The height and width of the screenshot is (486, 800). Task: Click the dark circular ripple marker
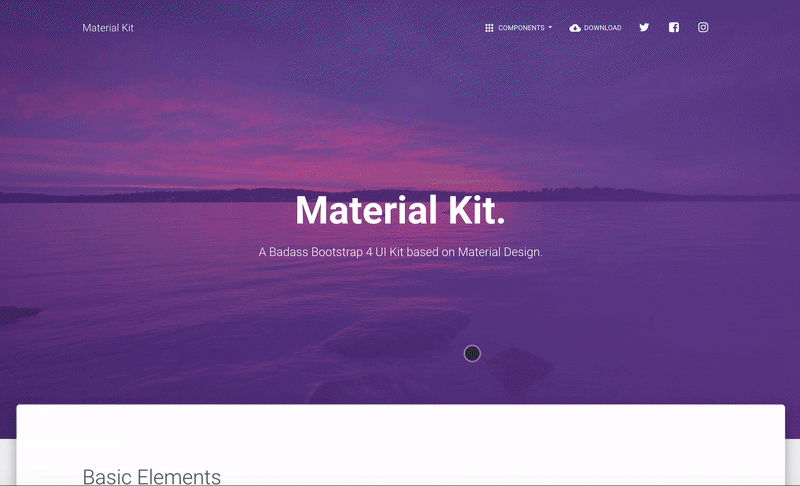click(472, 353)
